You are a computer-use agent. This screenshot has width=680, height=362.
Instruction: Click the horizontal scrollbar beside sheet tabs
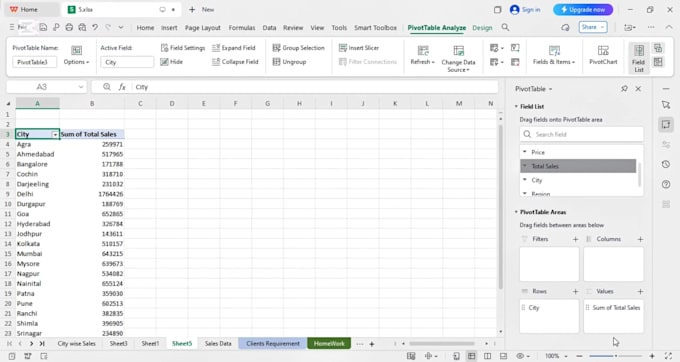(441, 344)
